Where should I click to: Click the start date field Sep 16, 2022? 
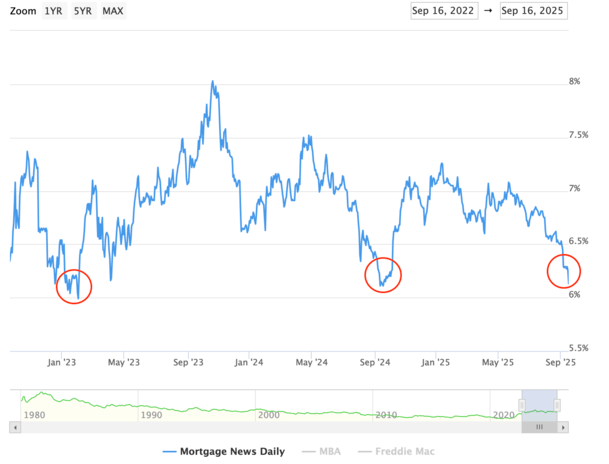(445, 11)
